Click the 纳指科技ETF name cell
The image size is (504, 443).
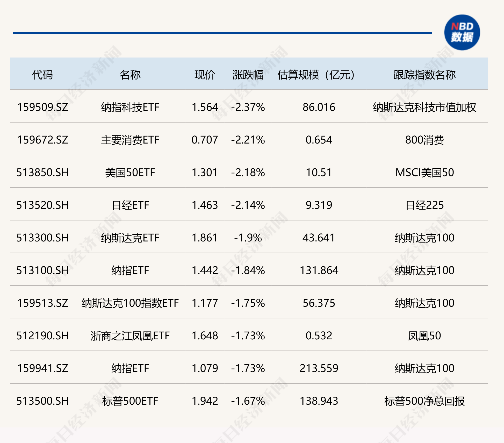pos(130,107)
